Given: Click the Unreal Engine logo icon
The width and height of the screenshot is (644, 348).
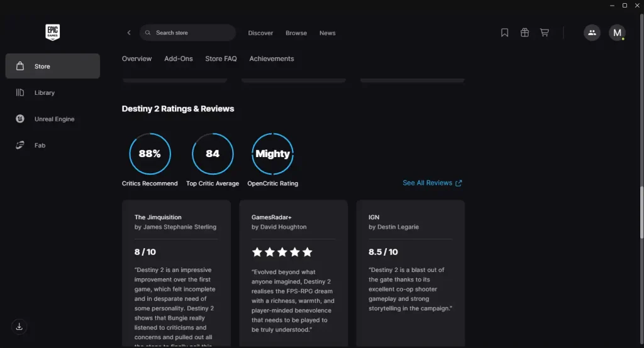Looking at the screenshot, I should coord(19,119).
